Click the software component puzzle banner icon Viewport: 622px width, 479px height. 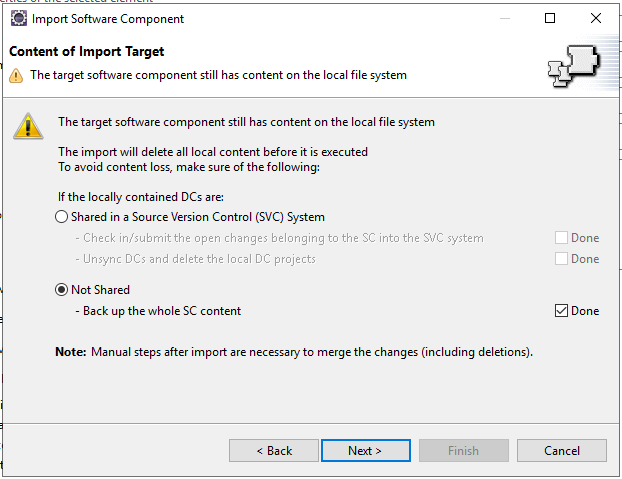coord(574,66)
